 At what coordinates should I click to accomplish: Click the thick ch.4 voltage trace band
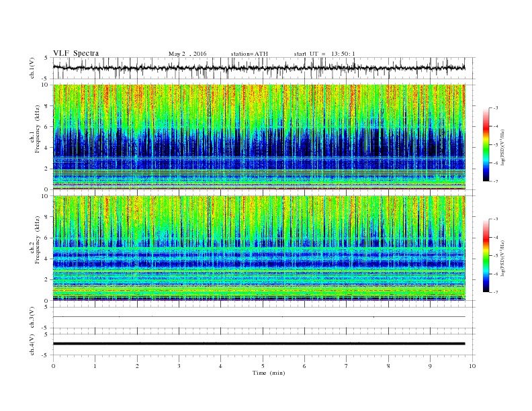coord(259,344)
